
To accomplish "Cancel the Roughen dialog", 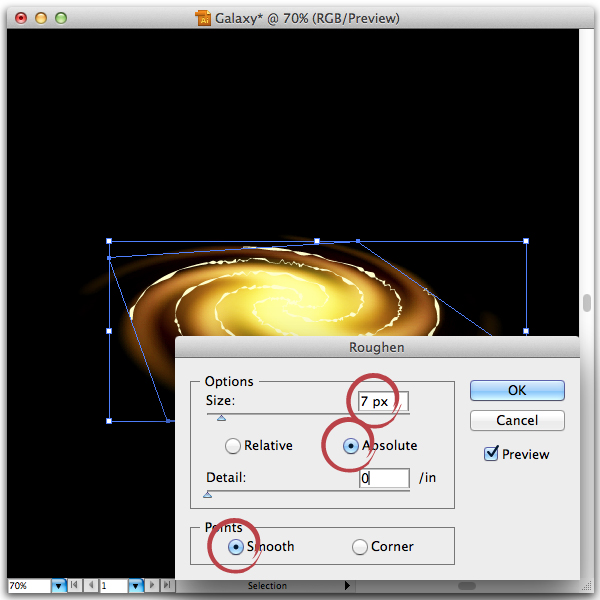I will click(517, 420).
